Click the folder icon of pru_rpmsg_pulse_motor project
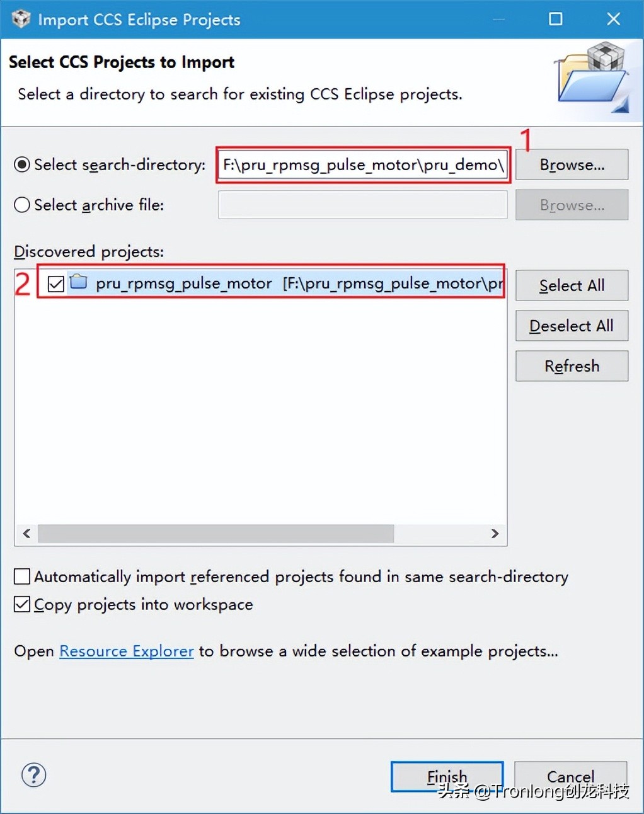Viewport: 644px width, 814px height. pos(79,282)
